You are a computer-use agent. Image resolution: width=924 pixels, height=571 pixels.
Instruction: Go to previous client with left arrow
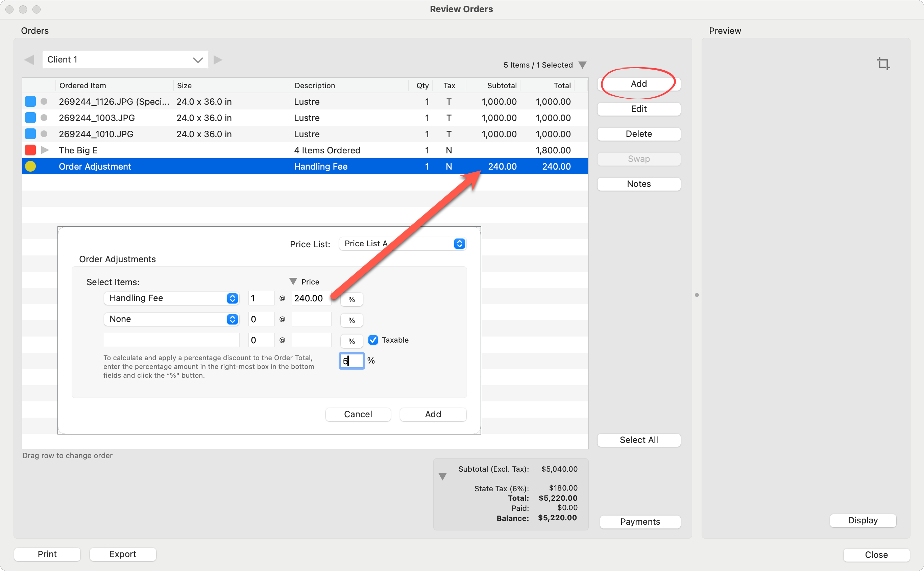coord(29,60)
